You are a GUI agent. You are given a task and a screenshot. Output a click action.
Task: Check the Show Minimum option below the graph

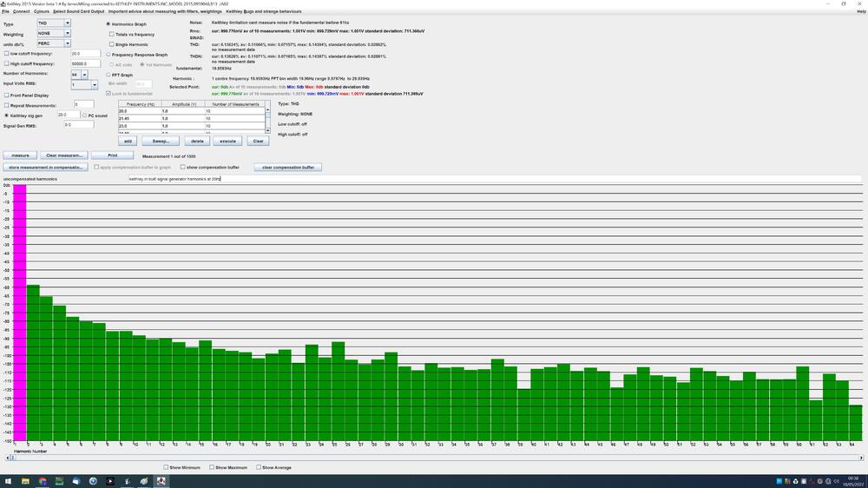tap(167, 467)
